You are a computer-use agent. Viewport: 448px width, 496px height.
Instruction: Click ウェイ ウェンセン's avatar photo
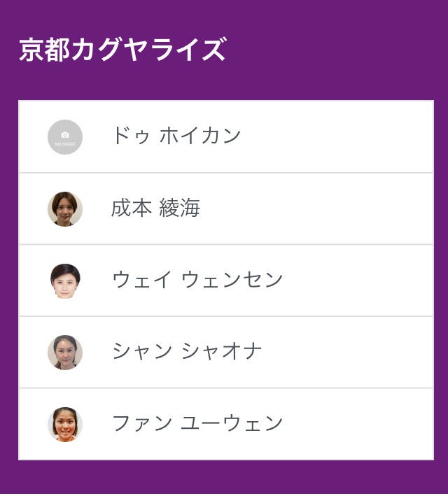[x=65, y=281]
